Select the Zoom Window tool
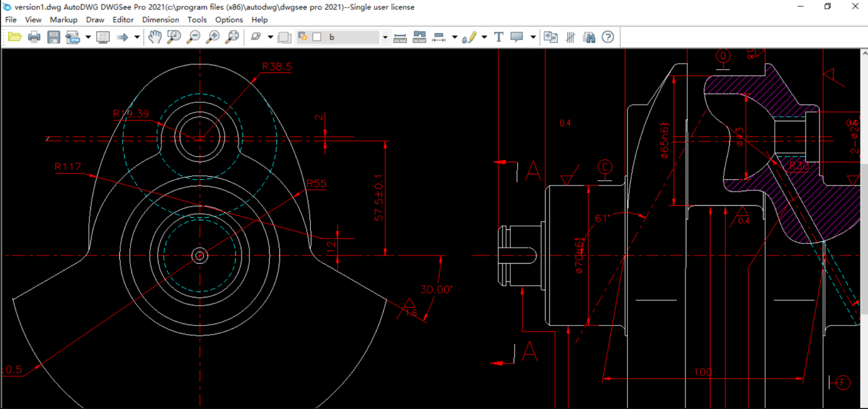The width and height of the screenshot is (868, 409). [x=173, y=37]
